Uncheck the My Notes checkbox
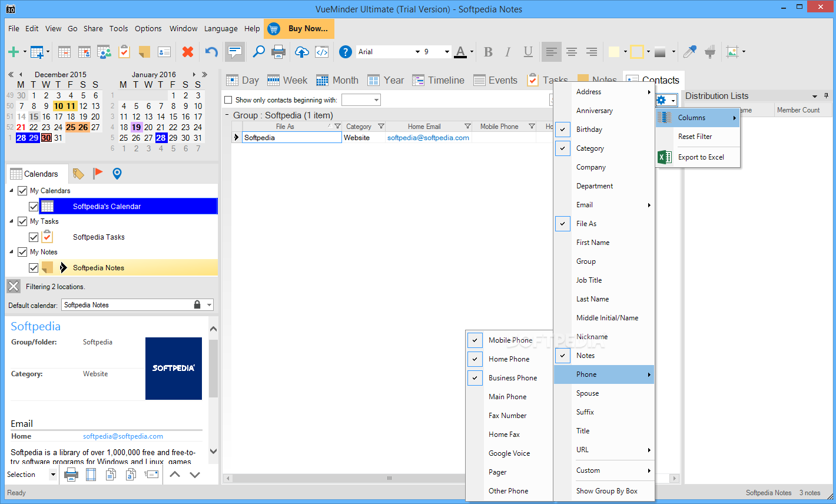The width and height of the screenshot is (836, 504). (x=22, y=252)
